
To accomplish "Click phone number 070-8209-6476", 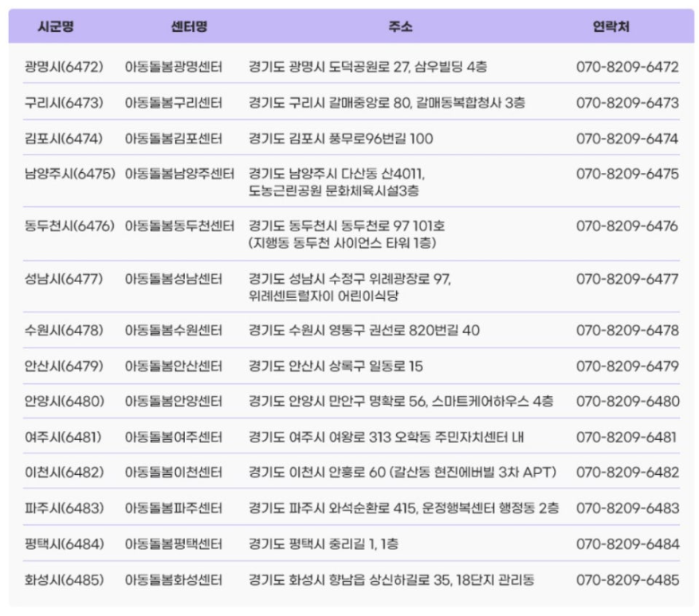I will (x=627, y=226).
